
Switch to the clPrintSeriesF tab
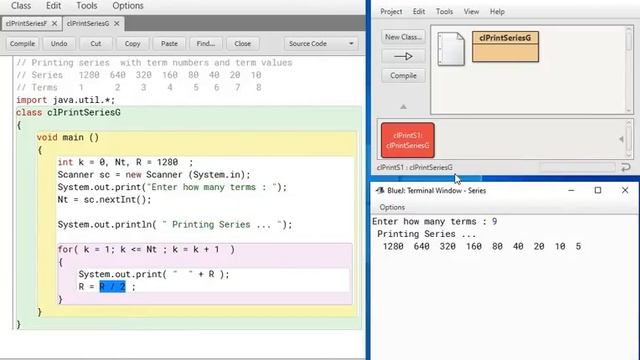(26, 24)
